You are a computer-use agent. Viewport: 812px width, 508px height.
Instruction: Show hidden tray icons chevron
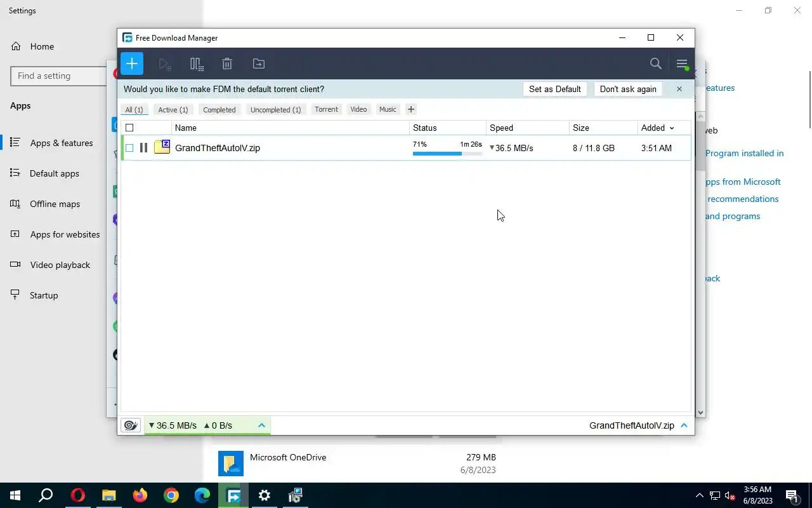tap(700, 495)
